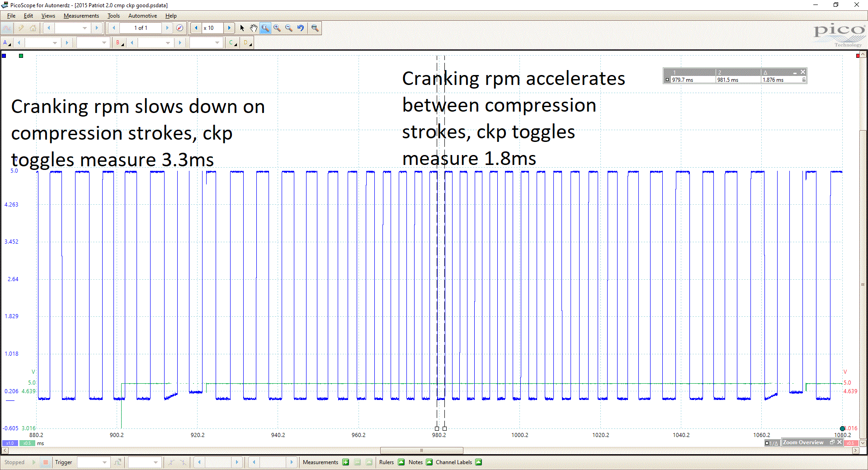This screenshot has height=470, width=868.
Task: Advance to the next waveform buffer page
Action: pos(167,28)
